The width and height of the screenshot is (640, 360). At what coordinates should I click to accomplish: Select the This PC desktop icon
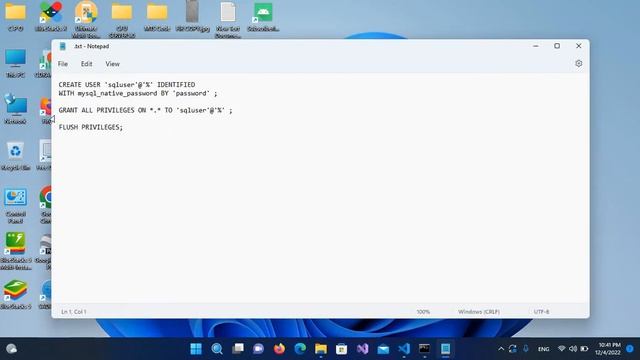coord(16,64)
